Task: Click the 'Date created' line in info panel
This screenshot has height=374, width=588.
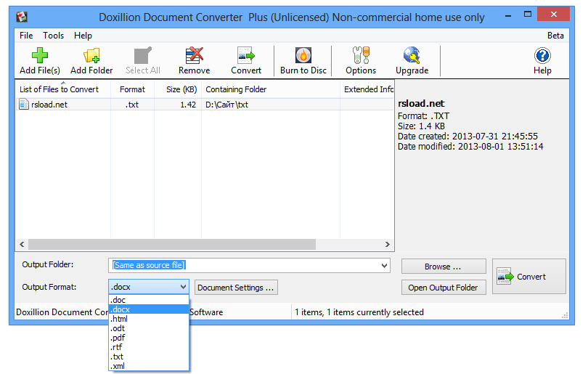Action: pyautogui.click(x=467, y=137)
